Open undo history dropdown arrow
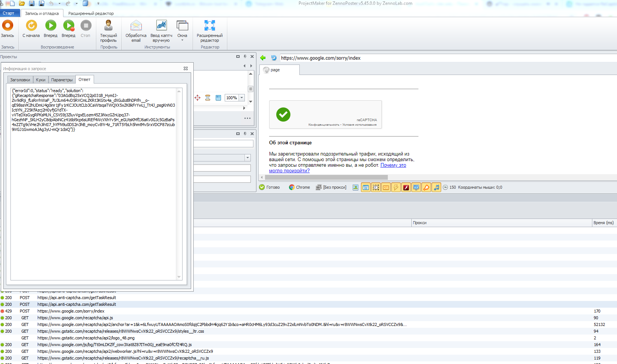Image resolution: width=617 pixels, height=364 pixels. (x=59, y=3)
